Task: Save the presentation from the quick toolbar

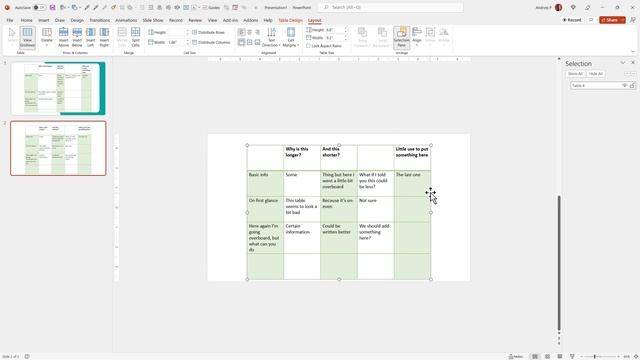Action: click(52, 7)
